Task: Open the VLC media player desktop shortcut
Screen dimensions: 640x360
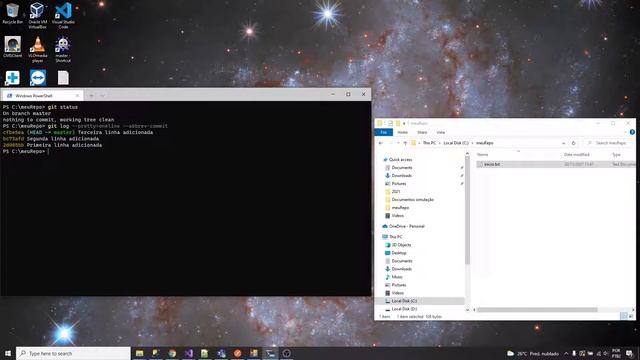Action: [x=38, y=49]
